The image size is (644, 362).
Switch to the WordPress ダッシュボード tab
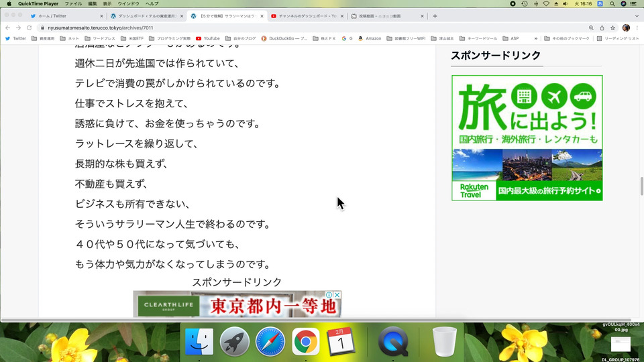[x=146, y=16]
